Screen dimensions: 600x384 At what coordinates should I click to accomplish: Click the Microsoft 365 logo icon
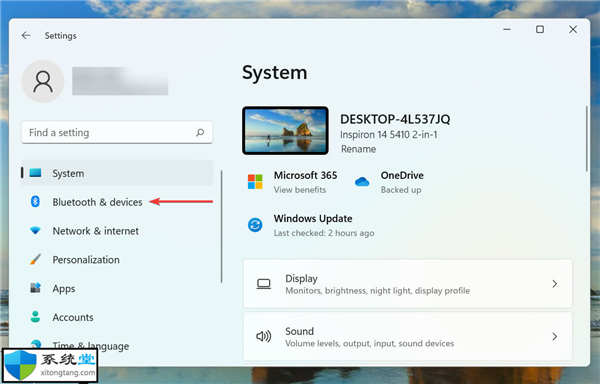click(255, 182)
